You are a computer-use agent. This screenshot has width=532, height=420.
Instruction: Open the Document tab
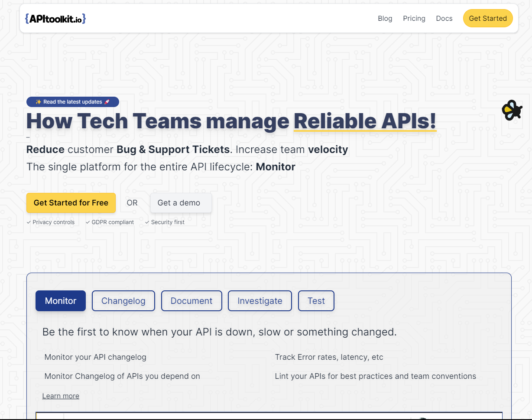coord(191,300)
